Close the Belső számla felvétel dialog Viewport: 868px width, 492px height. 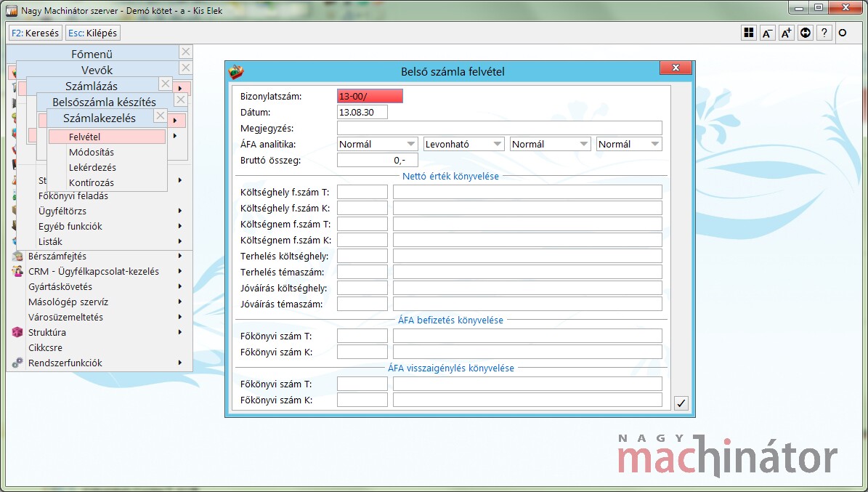click(676, 68)
